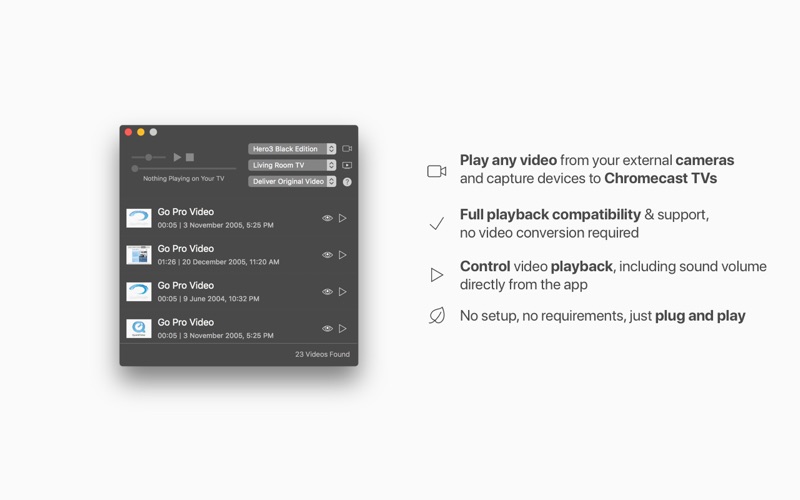The height and width of the screenshot is (500, 800).
Task: Click the playback progress slider handle
Action: (135, 168)
